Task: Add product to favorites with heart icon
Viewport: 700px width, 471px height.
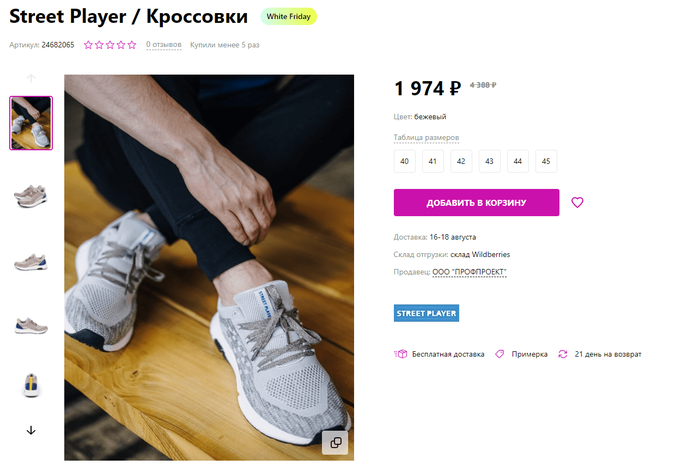Action: click(x=577, y=202)
